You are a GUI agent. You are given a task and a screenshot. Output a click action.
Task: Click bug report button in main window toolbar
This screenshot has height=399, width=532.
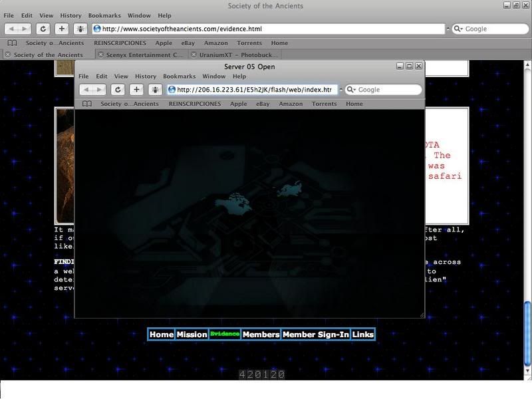tap(80, 29)
